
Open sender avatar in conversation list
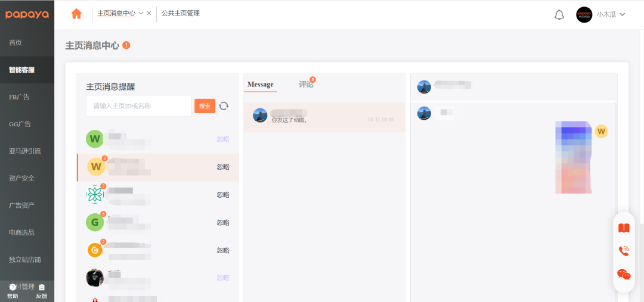click(260, 116)
